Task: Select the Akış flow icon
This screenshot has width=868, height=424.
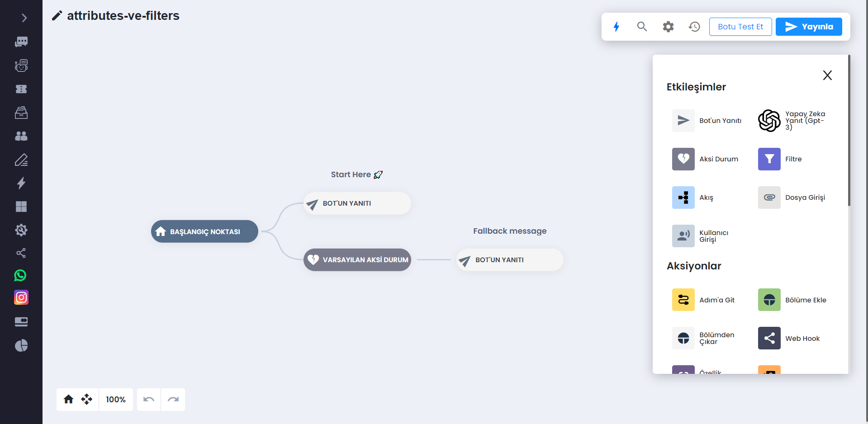Action: click(x=683, y=198)
